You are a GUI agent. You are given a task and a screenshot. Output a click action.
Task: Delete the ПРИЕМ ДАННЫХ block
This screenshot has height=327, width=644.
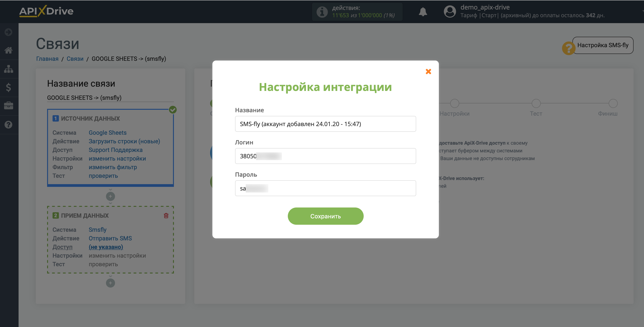click(x=166, y=216)
